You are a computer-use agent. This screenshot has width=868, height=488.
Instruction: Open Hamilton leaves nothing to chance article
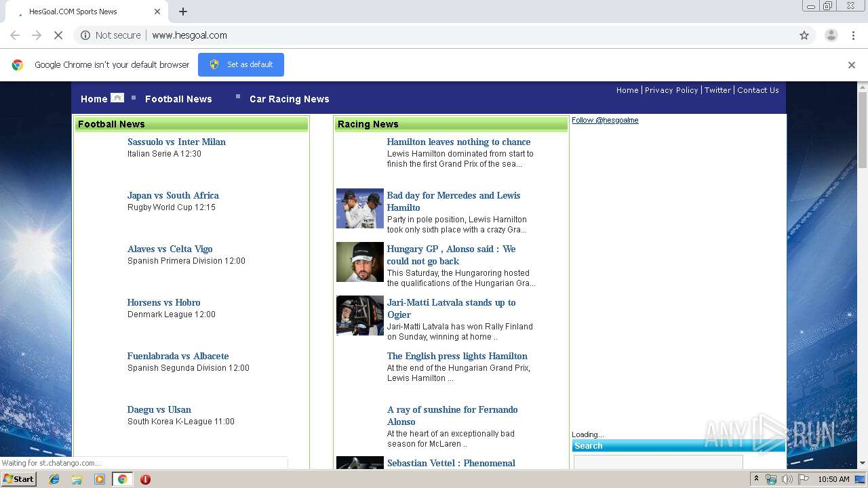(458, 142)
